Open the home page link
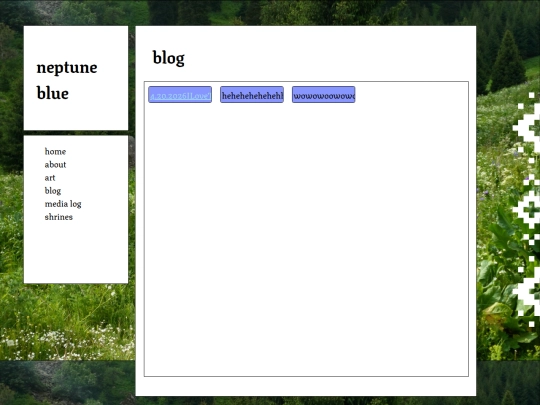This screenshot has width=540, height=405. tap(55, 152)
